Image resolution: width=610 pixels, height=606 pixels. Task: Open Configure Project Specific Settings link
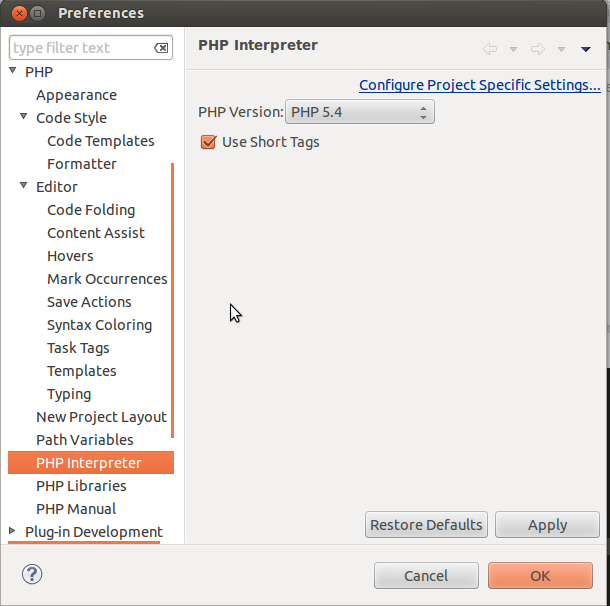[x=480, y=85]
